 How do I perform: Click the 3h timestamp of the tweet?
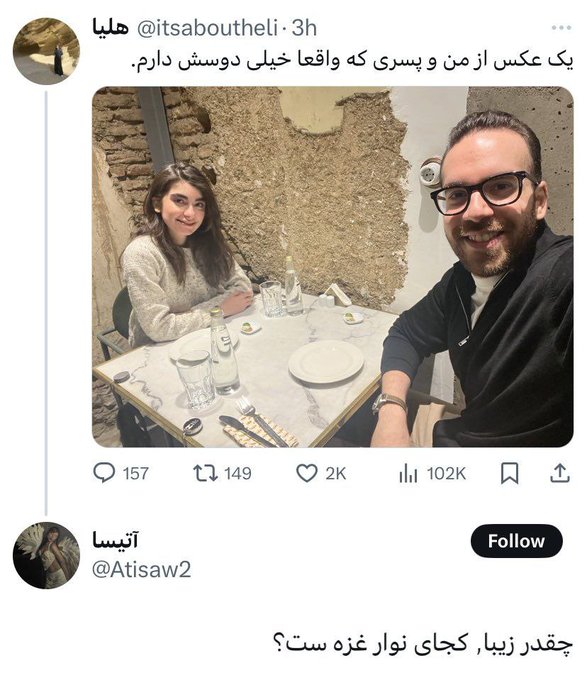click(304, 28)
